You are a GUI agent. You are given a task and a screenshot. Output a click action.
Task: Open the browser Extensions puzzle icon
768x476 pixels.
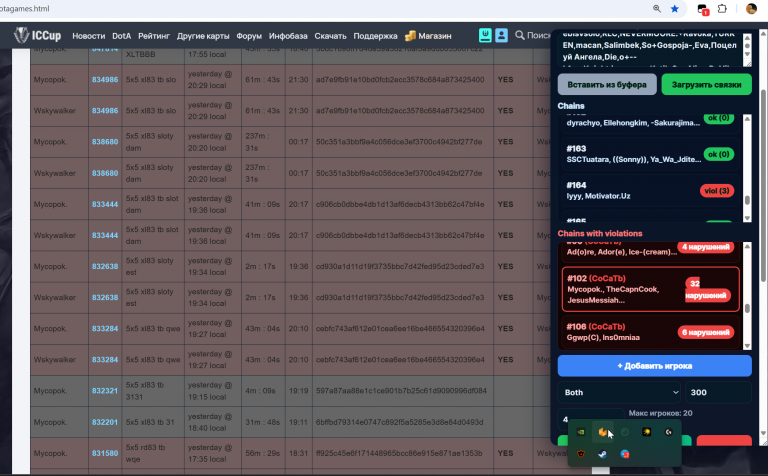pyautogui.click(x=722, y=9)
